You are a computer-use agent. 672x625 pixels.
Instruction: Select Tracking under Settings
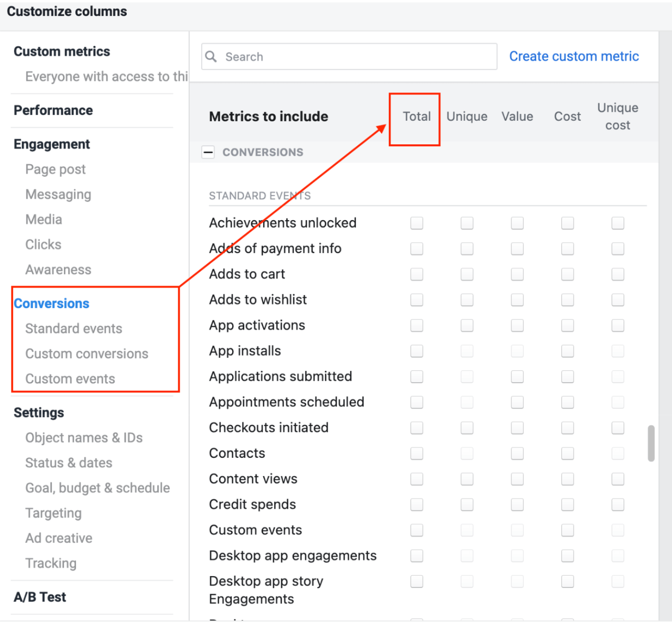tap(51, 563)
